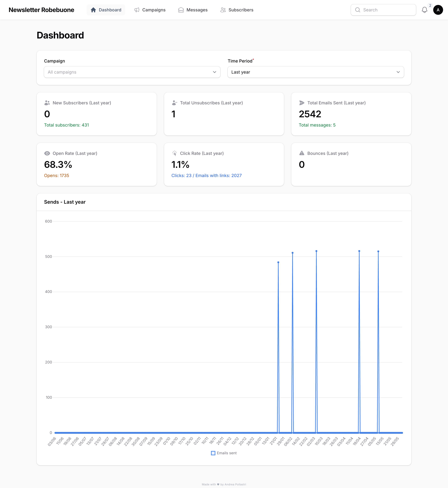Click the New Subscribers card icon
Image resolution: width=448 pixels, height=488 pixels.
(x=47, y=103)
